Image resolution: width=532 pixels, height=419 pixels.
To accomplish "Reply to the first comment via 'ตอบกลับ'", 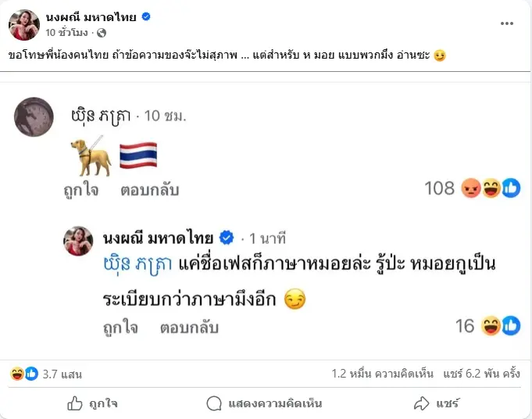I will point(149,189).
